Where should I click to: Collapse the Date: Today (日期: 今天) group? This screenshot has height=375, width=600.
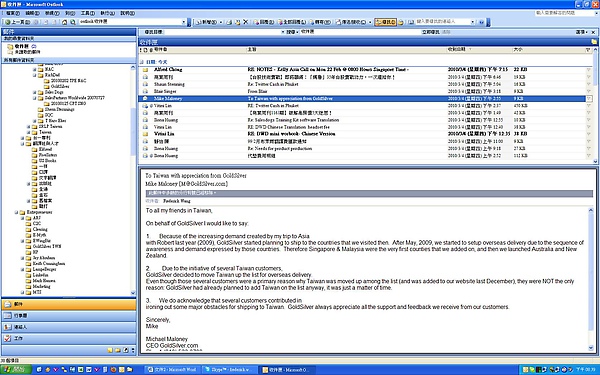coord(142,62)
